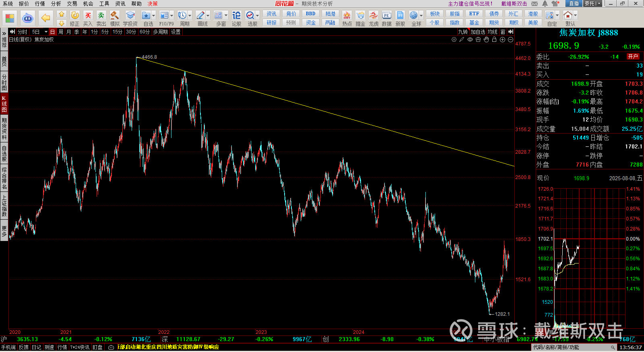This screenshot has height=352, width=644.
Task: Click the yellow down arrow icon
Action: [62, 23]
